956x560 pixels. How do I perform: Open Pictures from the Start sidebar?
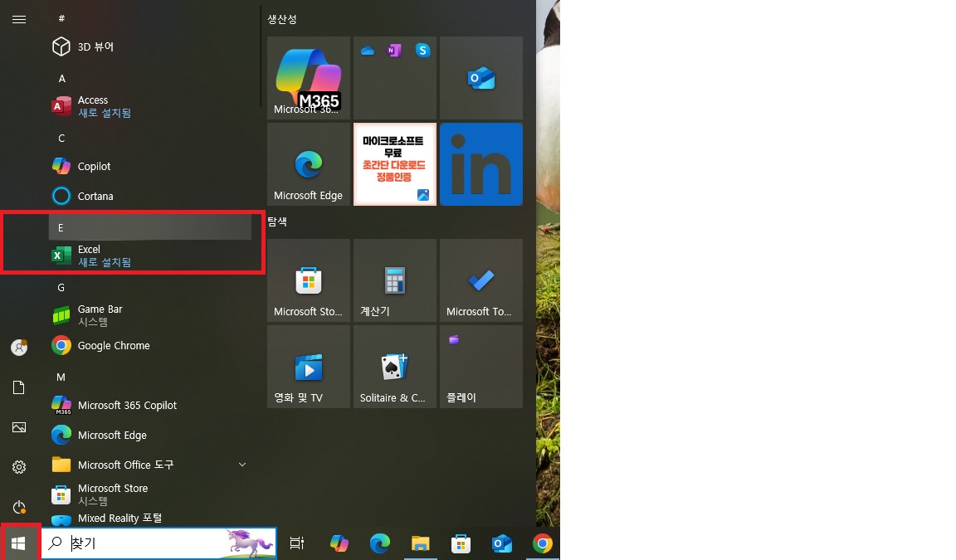[x=19, y=427]
